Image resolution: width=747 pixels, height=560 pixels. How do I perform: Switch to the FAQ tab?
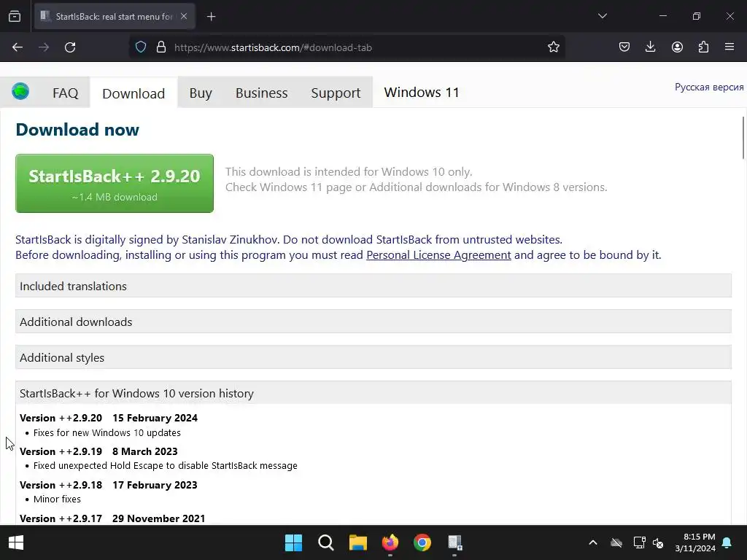coord(65,93)
